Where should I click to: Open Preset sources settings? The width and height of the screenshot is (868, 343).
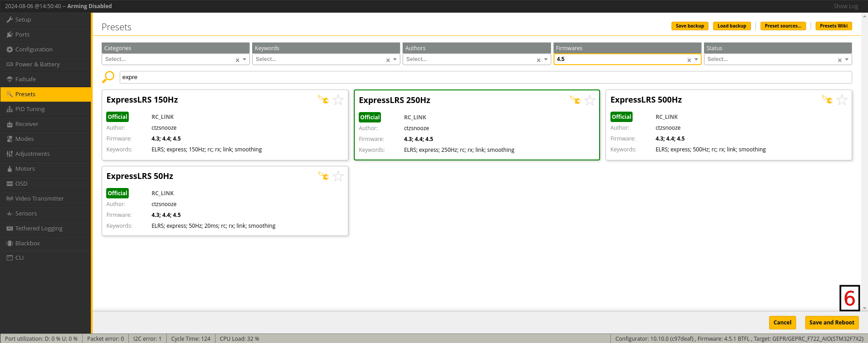[x=783, y=26]
